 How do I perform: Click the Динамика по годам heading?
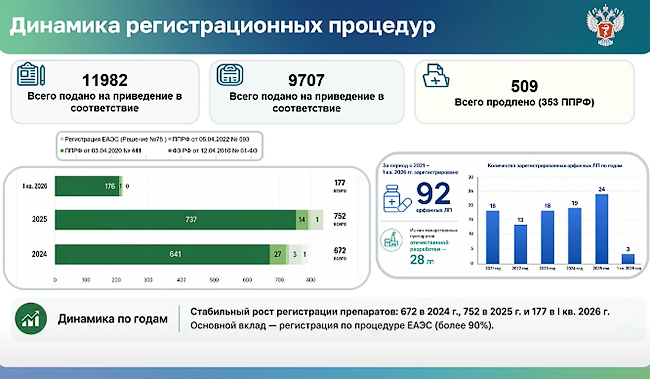113,319
